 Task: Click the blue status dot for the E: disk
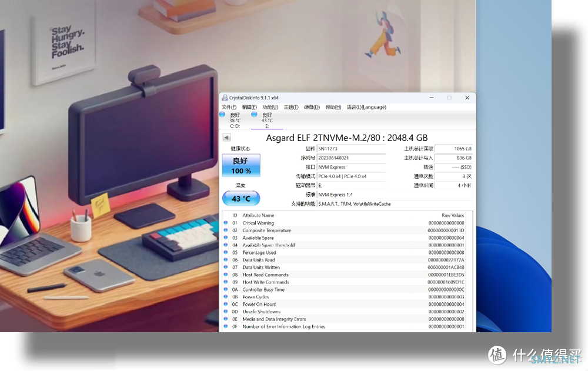coord(254,115)
